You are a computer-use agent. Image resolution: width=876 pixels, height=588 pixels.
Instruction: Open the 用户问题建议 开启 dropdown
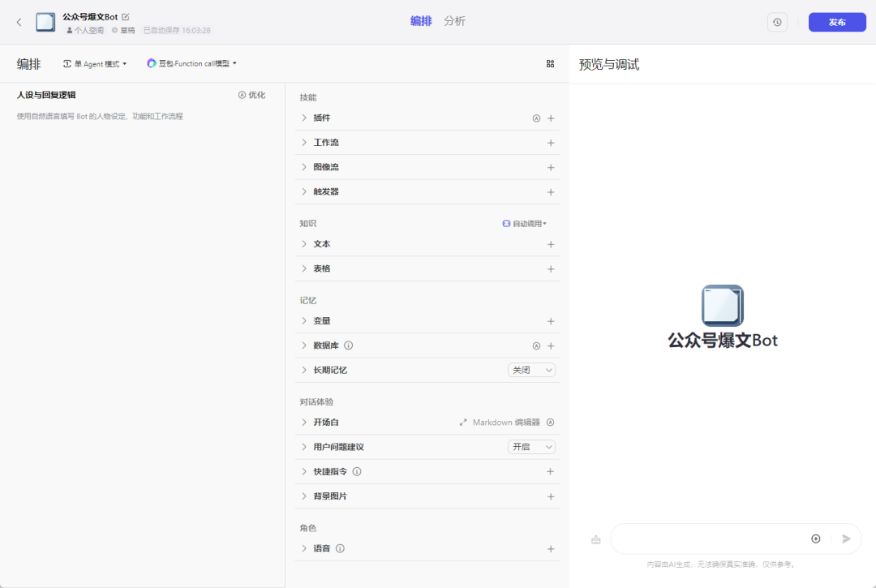[x=531, y=447]
